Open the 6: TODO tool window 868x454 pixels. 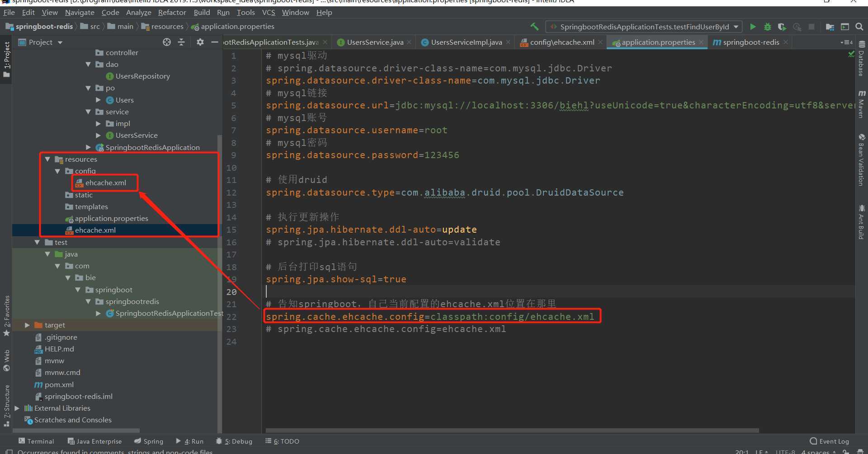(282, 441)
